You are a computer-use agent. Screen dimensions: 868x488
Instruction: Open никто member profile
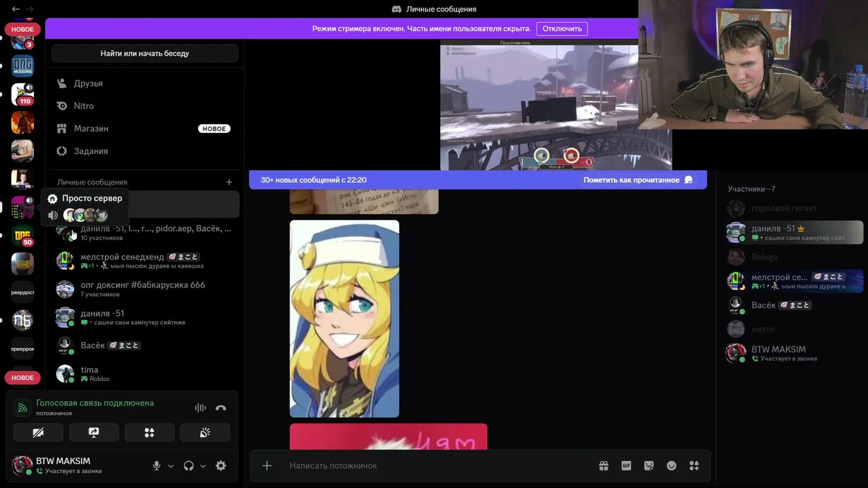pos(793,329)
